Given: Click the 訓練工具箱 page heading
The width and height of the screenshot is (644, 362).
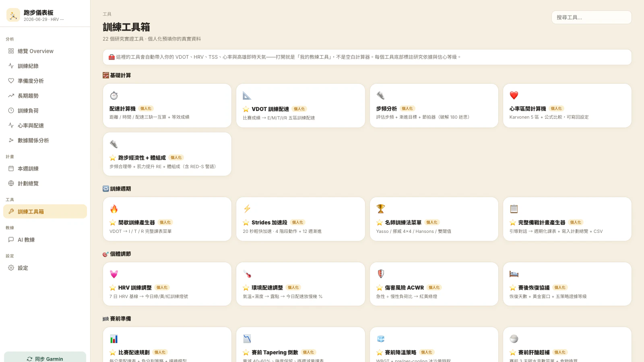Looking at the screenshot, I should [x=126, y=27].
